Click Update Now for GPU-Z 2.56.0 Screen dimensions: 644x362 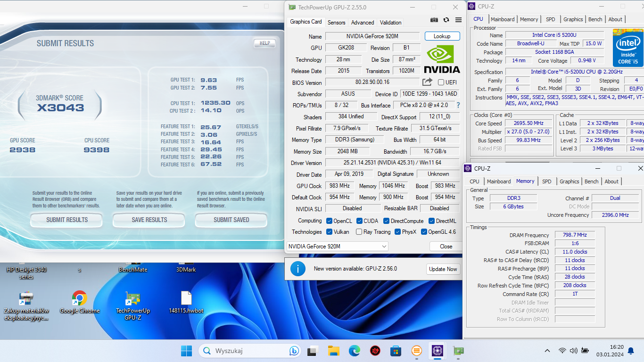(443, 269)
